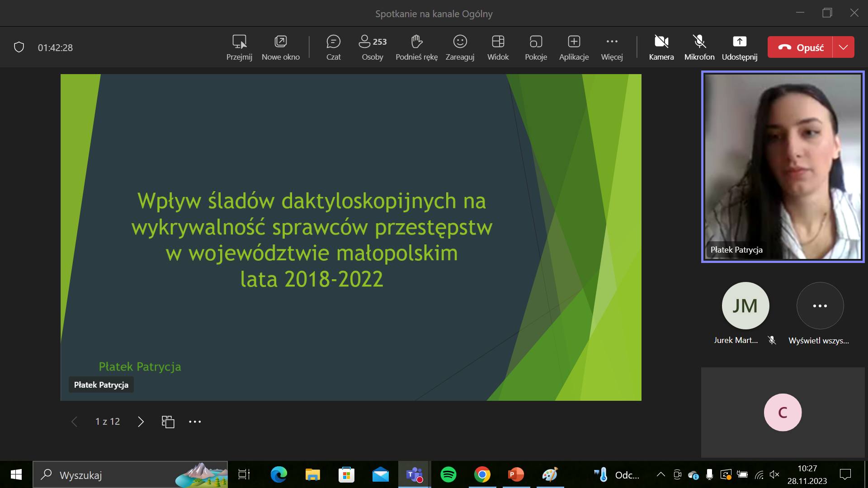Open the Osoby participants list
The image size is (868, 488).
[x=372, y=47]
